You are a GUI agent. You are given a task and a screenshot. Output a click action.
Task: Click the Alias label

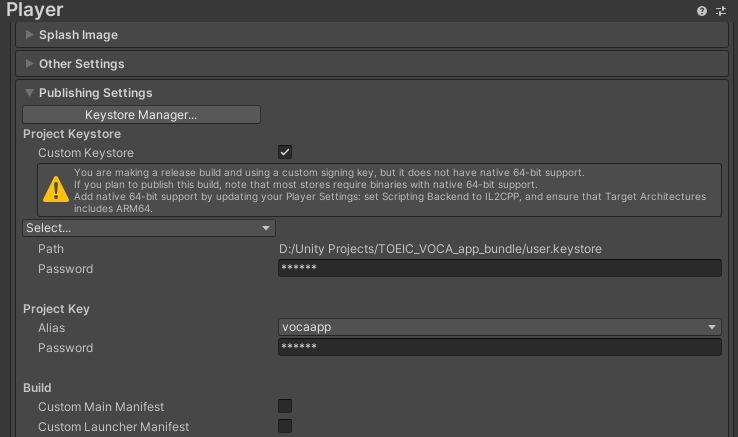51,328
